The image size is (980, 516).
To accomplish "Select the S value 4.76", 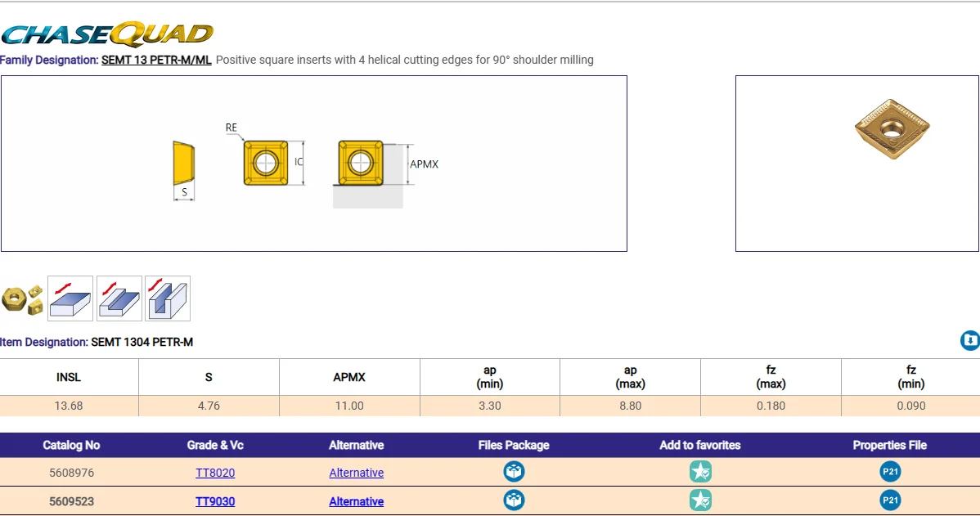I will [x=209, y=406].
